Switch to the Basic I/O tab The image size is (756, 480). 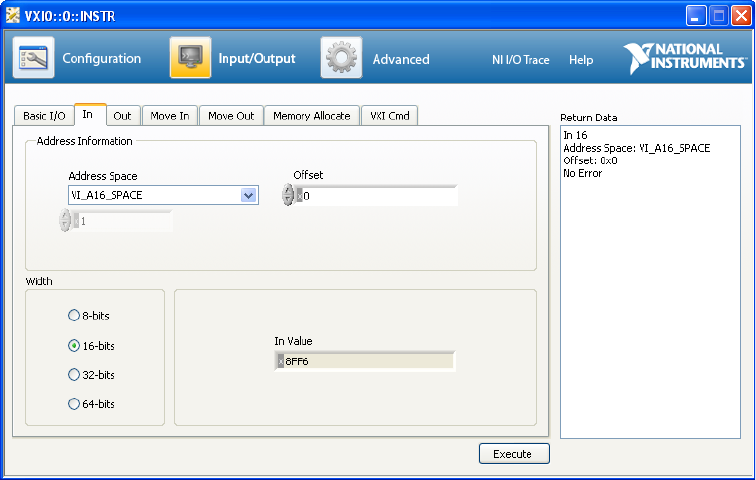click(x=44, y=116)
